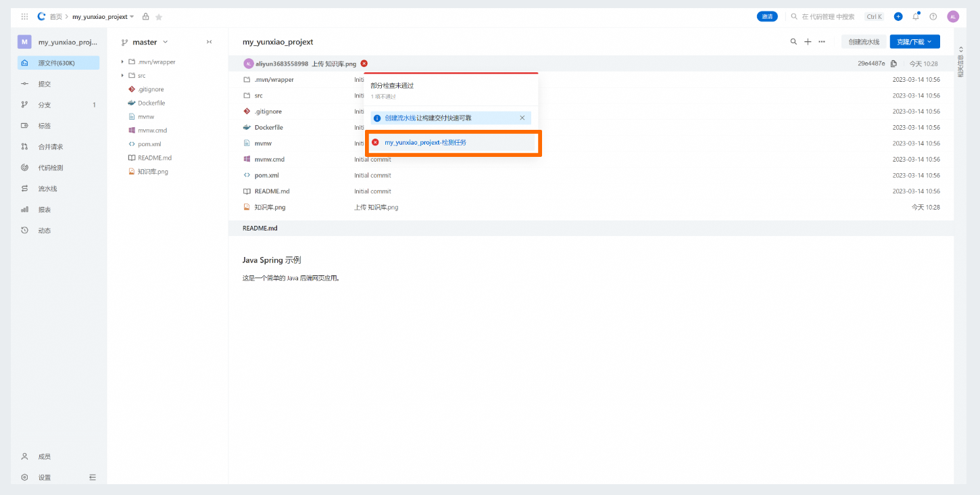Click the 邀请 invite button
980x495 pixels.
click(x=767, y=16)
